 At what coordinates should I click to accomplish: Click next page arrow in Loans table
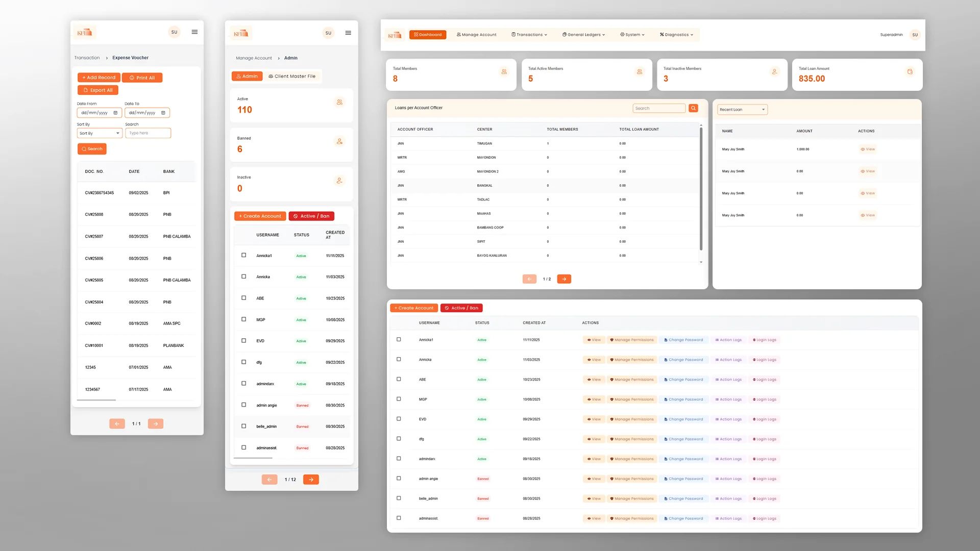(564, 279)
